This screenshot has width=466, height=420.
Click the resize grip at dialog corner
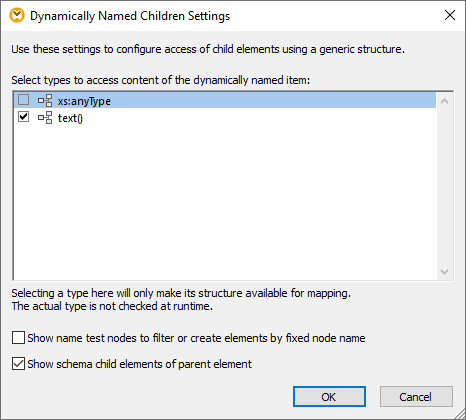460,414
